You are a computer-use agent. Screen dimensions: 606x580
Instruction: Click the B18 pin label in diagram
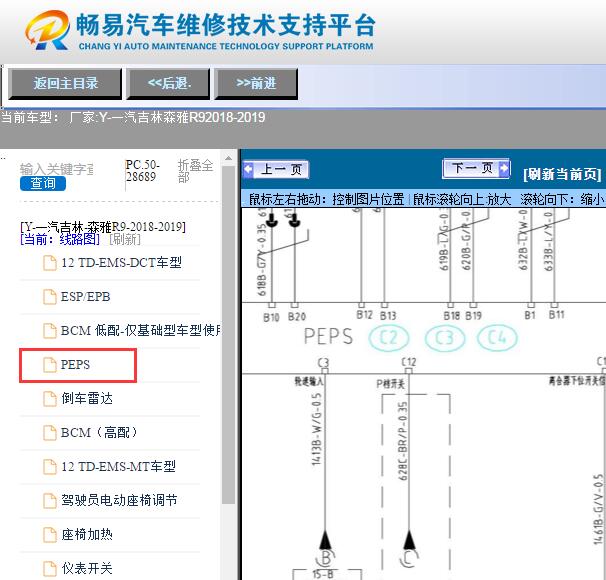[x=452, y=316]
